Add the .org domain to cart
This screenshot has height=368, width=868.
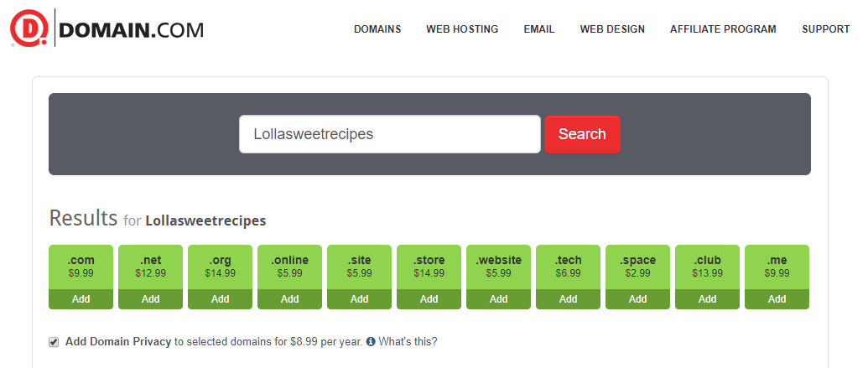click(220, 299)
